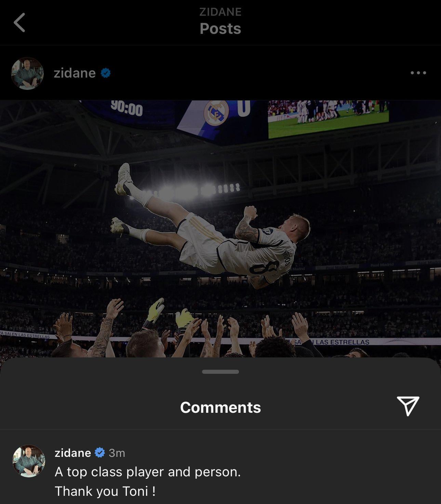
Task: Tap the paper plane share icon
Action: click(407, 406)
